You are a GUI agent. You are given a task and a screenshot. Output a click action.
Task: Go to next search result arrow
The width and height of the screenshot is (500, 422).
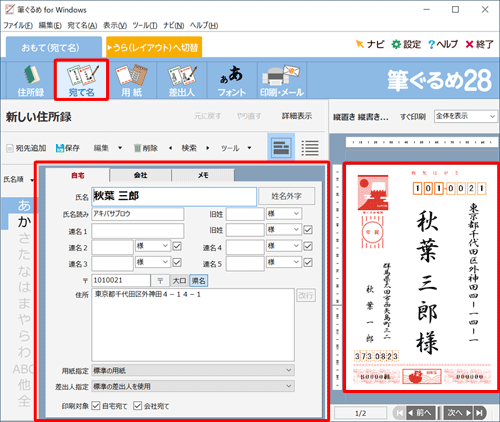click(x=207, y=148)
